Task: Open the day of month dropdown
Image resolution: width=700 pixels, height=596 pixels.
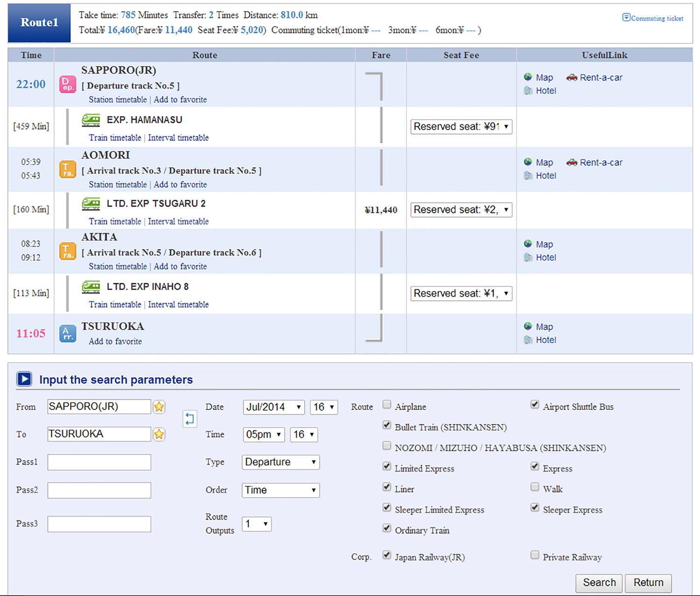Action: [324, 407]
